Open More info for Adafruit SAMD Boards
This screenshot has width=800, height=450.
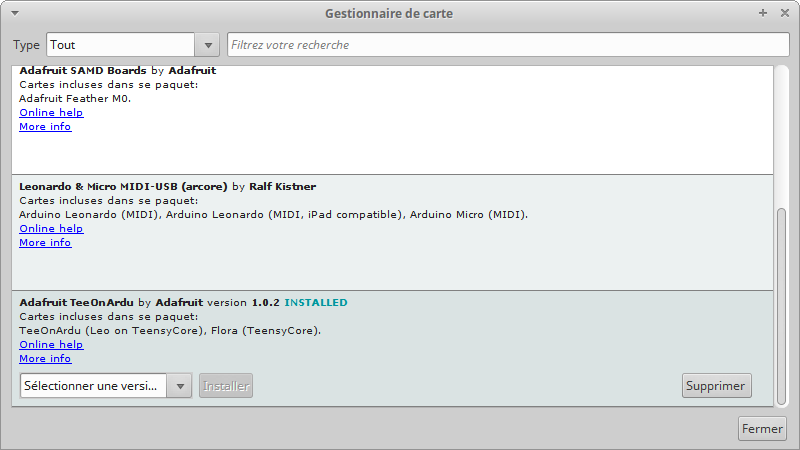tap(45, 127)
